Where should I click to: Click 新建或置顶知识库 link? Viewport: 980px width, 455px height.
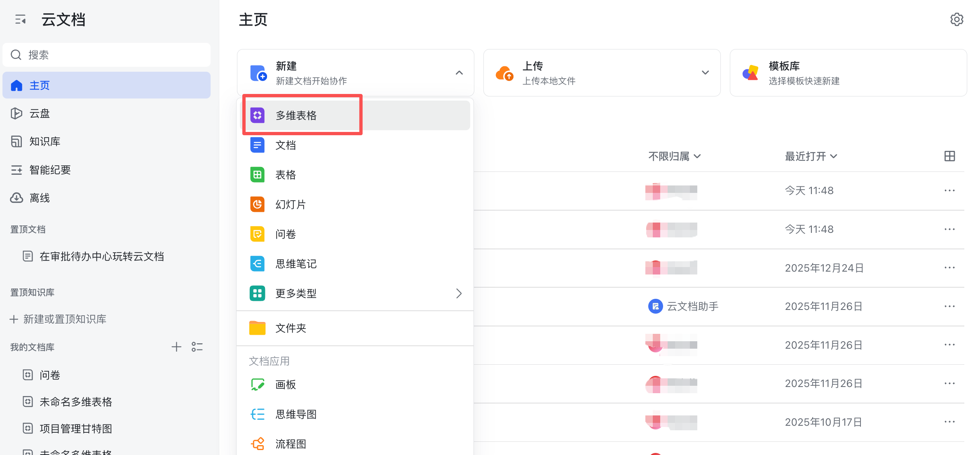tap(65, 319)
